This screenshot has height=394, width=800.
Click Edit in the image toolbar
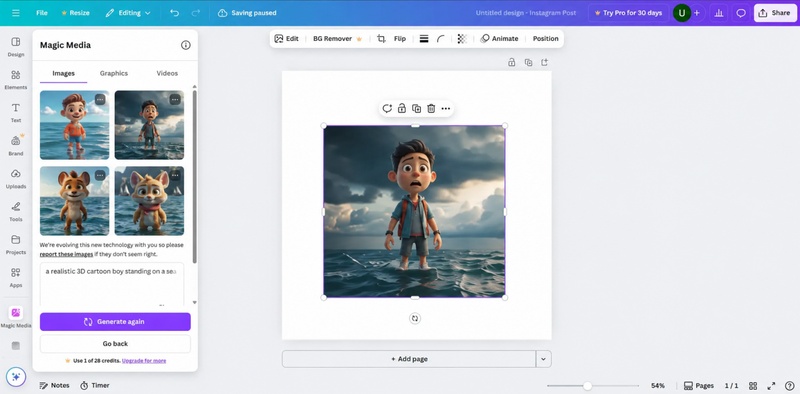point(286,38)
